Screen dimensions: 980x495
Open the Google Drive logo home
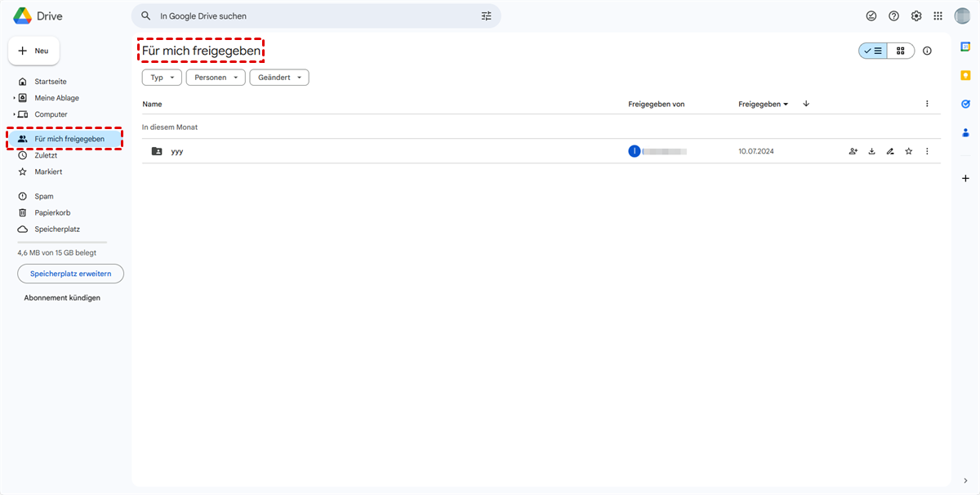pyautogui.click(x=38, y=16)
